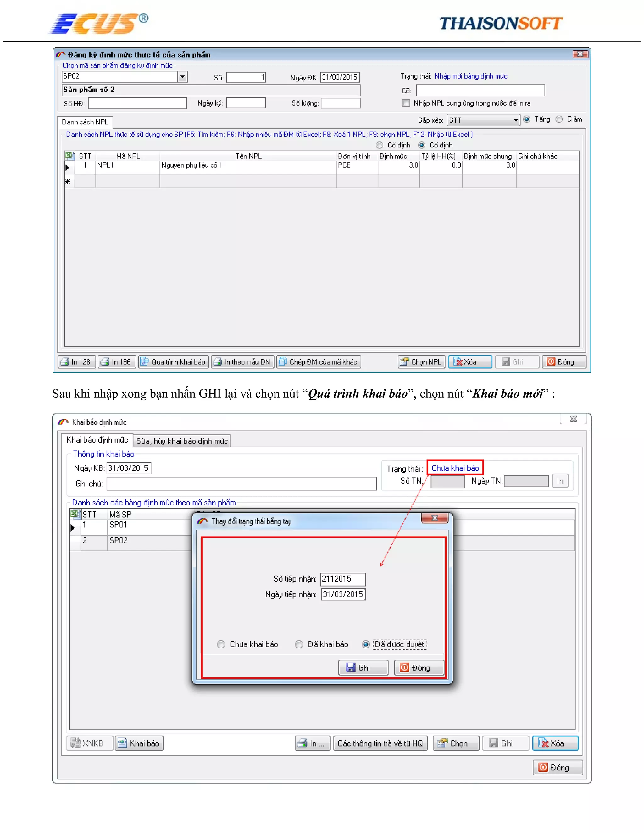Click the Các thông tin trả về từ HQ button
Image resolution: width=644 pixels, height=833 pixels.
pyautogui.click(x=380, y=743)
